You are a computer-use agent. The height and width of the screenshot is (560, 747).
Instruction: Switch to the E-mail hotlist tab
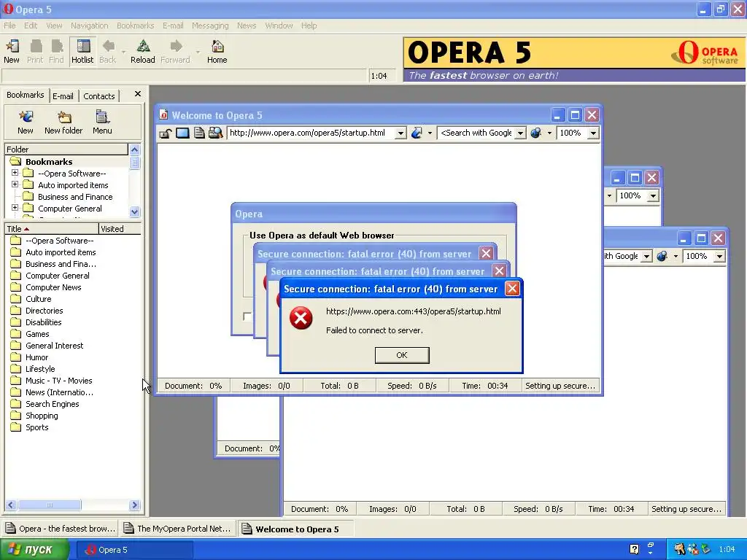63,96
